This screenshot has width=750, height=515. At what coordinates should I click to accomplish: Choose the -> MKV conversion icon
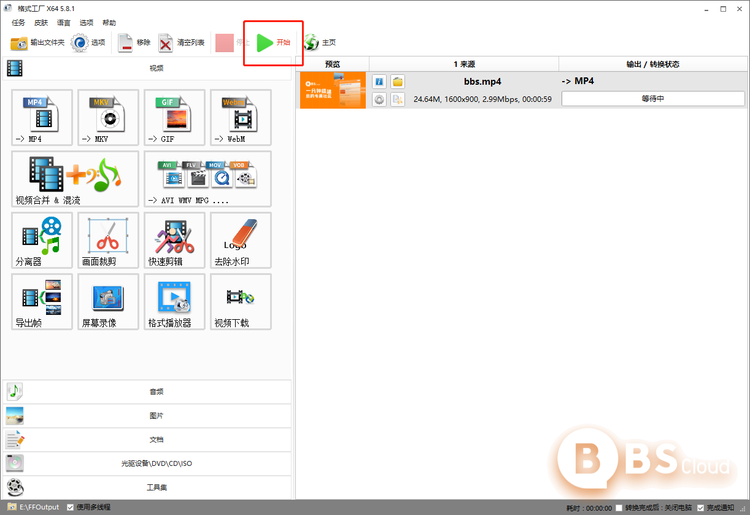108,117
